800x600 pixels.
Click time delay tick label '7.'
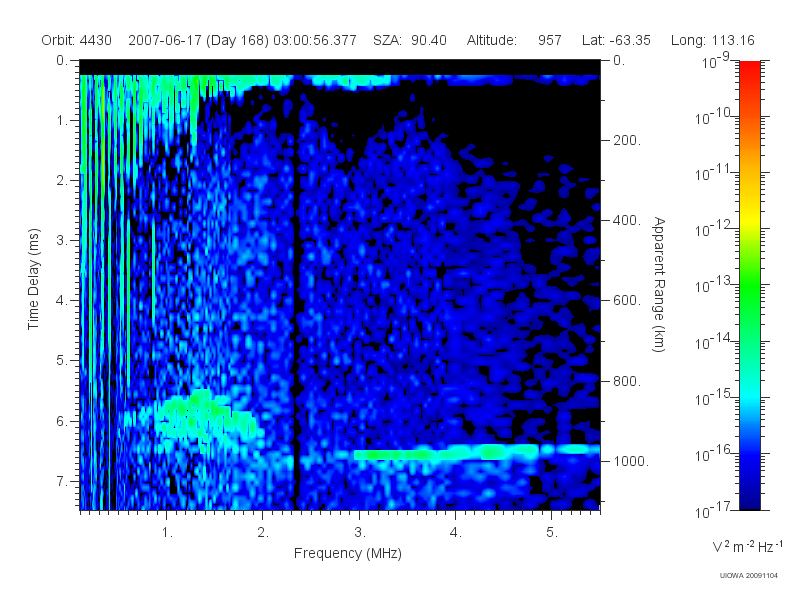pyautogui.click(x=62, y=481)
